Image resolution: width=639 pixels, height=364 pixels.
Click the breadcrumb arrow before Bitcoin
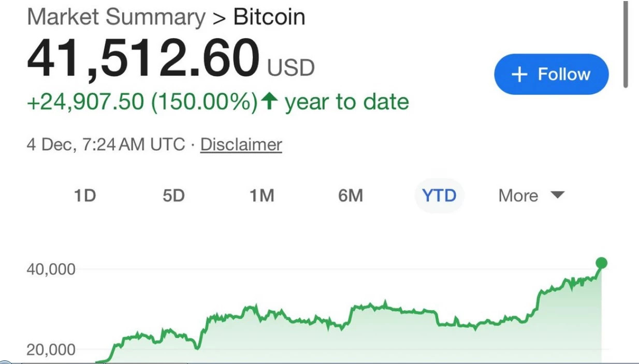[219, 18]
